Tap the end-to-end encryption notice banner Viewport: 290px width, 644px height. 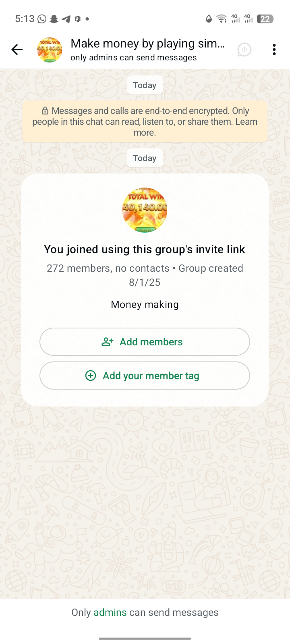tap(145, 122)
